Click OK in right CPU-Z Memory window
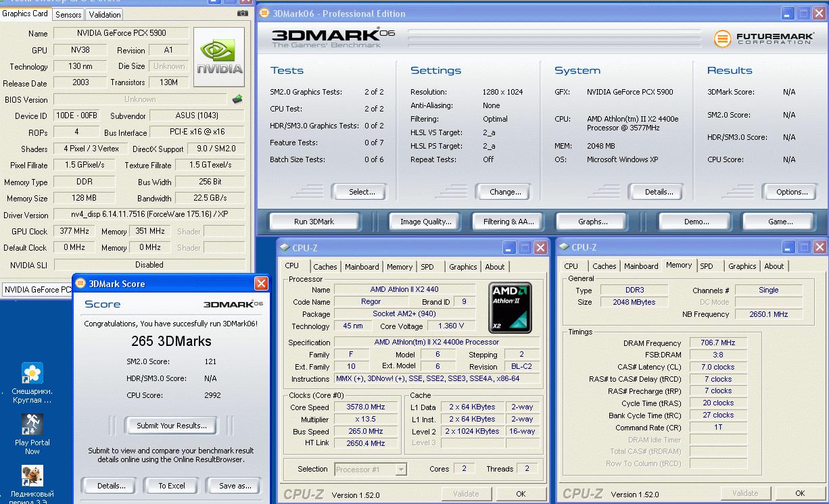Viewport: 829px width, 504px height. coord(800,493)
